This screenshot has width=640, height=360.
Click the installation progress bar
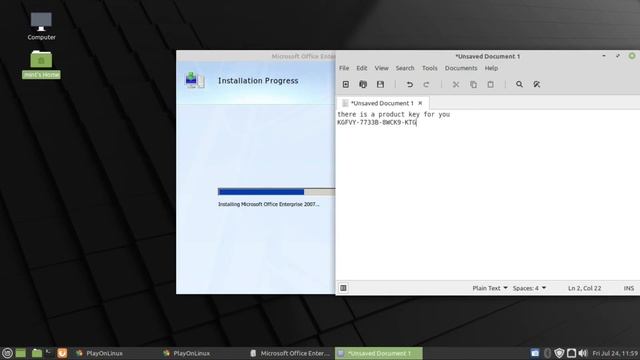coord(276,192)
